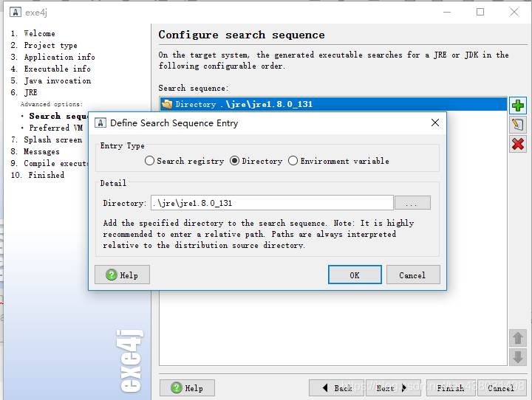The image size is (532, 400).
Task: Maximize the exe4j window
Action: pyautogui.click(x=480, y=13)
